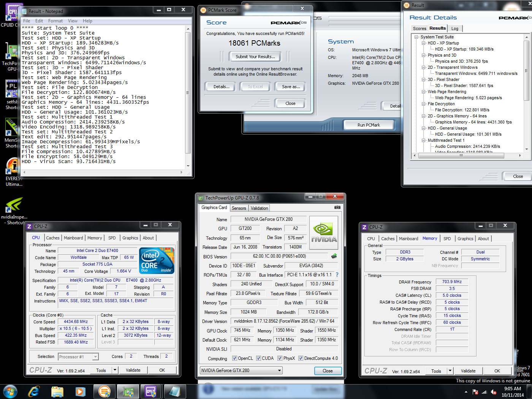Click Close button in GPU-Z window

pyautogui.click(x=328, y=370)
